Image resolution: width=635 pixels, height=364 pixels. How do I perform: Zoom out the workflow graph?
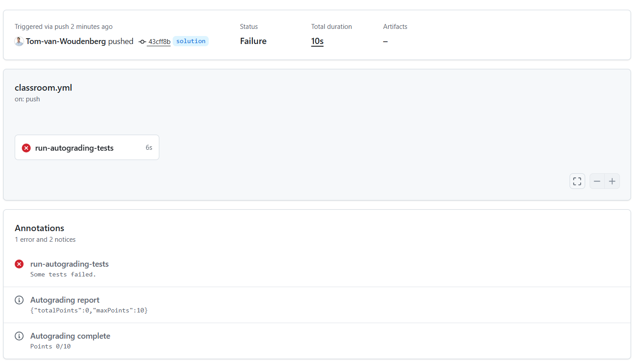coord(597,181)
